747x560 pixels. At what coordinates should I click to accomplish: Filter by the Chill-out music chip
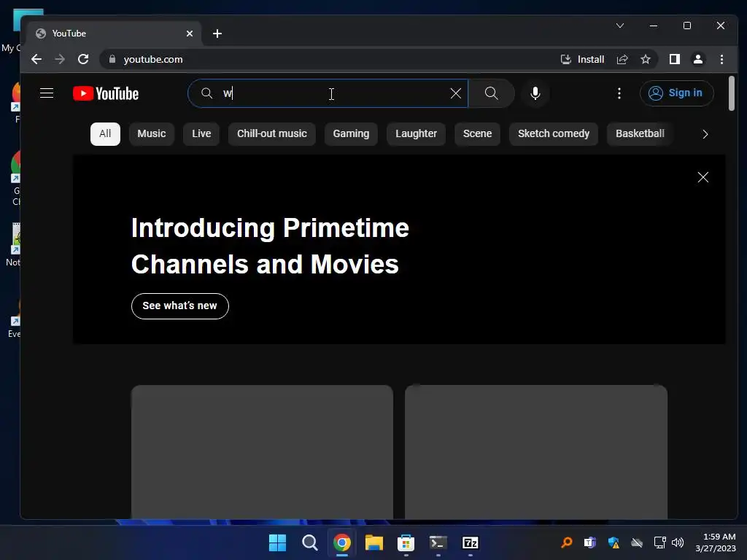272,134
